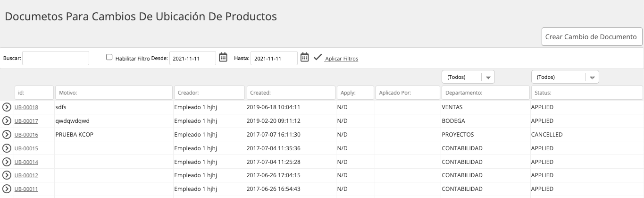
Task: Open document link UB-00011
Action: tap(26, 189)
